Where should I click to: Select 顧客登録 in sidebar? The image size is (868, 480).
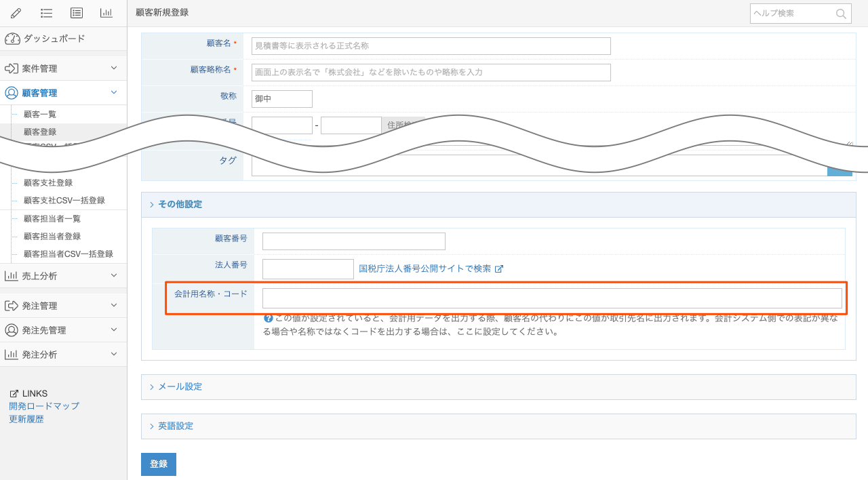40,132
